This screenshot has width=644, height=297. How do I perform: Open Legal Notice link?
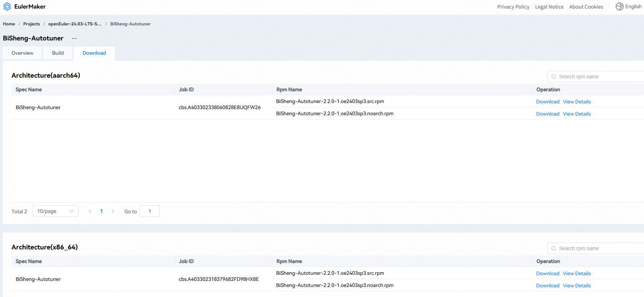(549, 7)
